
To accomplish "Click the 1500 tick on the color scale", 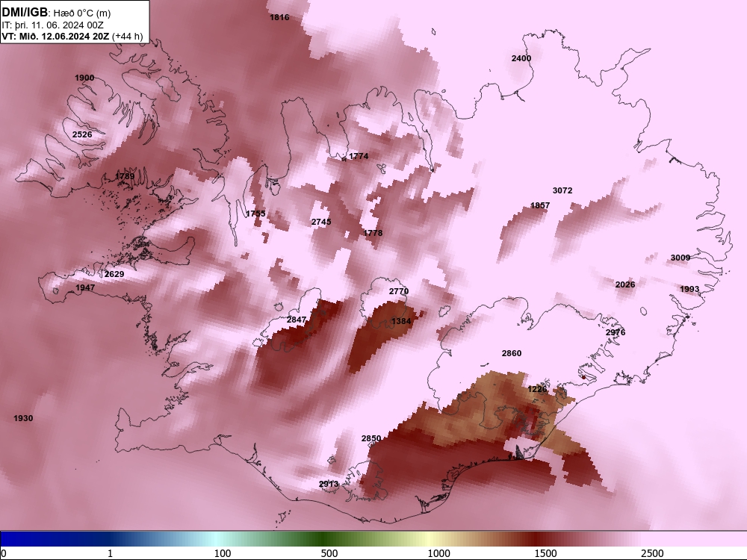I will click(545, 553).
